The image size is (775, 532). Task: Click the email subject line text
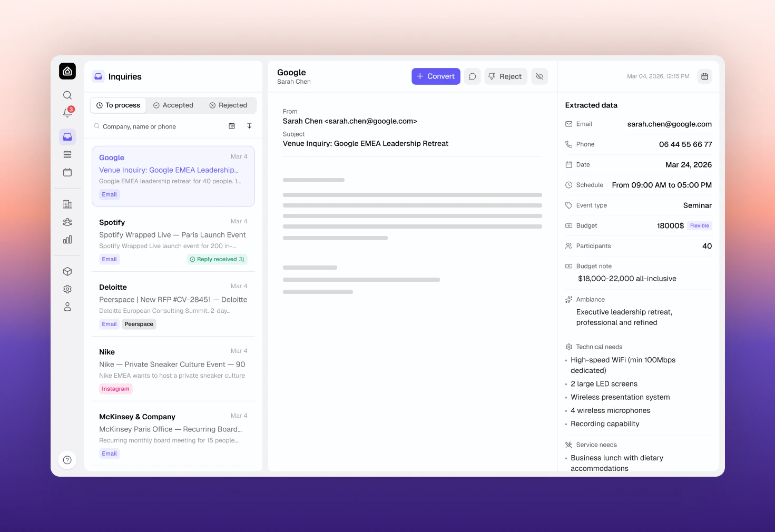[x=366, y=144]
